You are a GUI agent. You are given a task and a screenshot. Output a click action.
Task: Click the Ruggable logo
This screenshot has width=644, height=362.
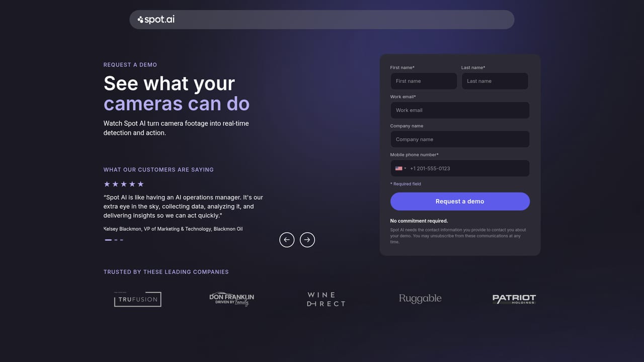coord(420,299)
